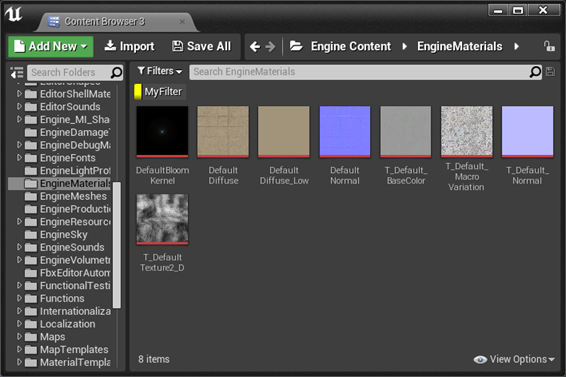Expand the Localization folder
This screenshot has width=566, height=377.
click(x=19, y=324)
